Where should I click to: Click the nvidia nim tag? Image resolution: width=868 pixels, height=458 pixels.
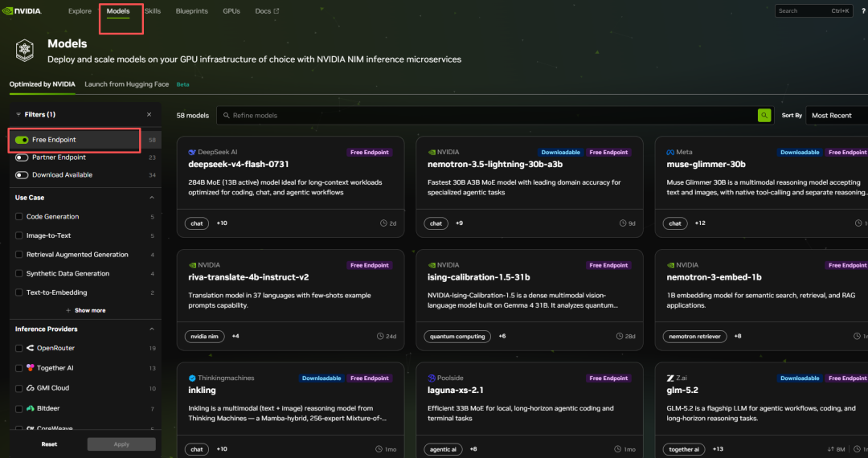pyautogui.click(x=205, y=337)
